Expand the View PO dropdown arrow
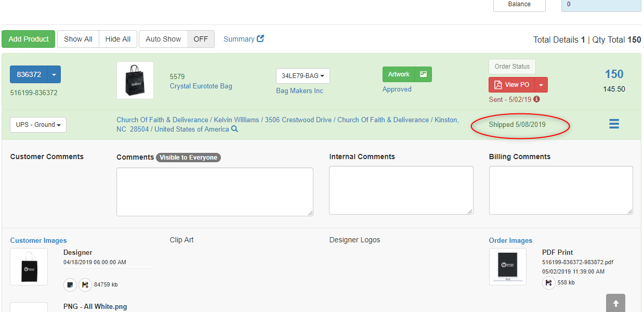Screen dimensions: 644x312 [x=541, y=85]
